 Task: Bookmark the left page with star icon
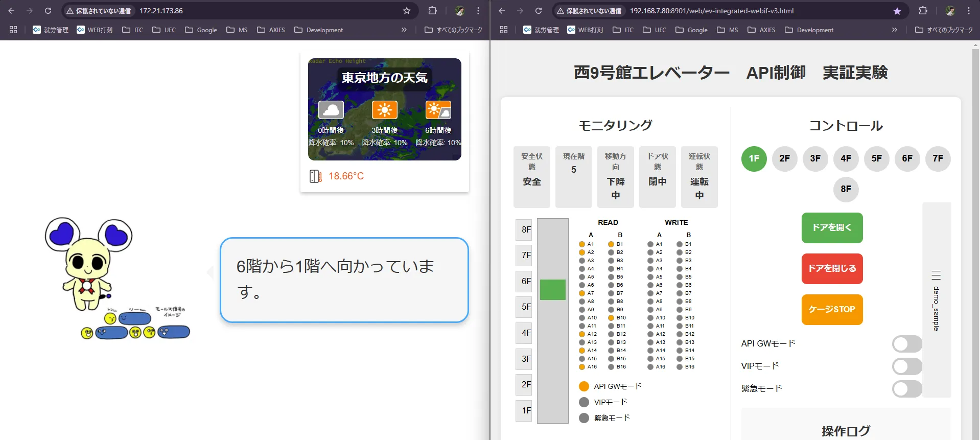coord(407,11)
